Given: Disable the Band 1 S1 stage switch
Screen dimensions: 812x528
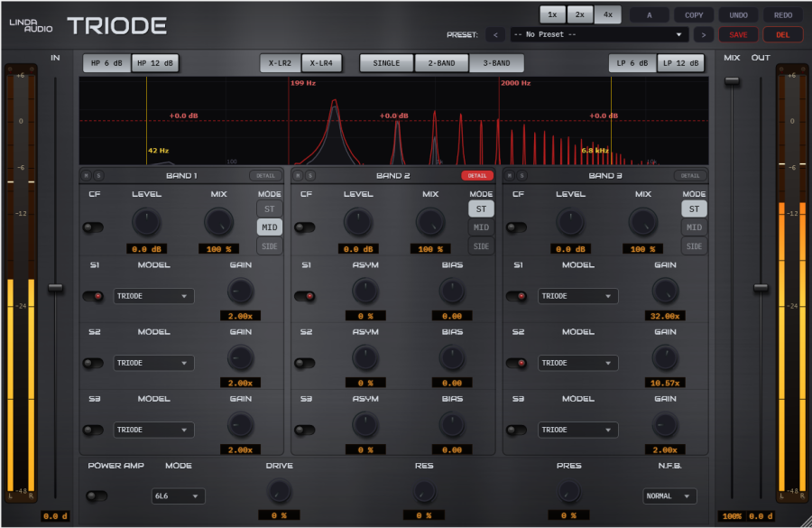Looking at the screenshot, I should (x=93, y=296).
